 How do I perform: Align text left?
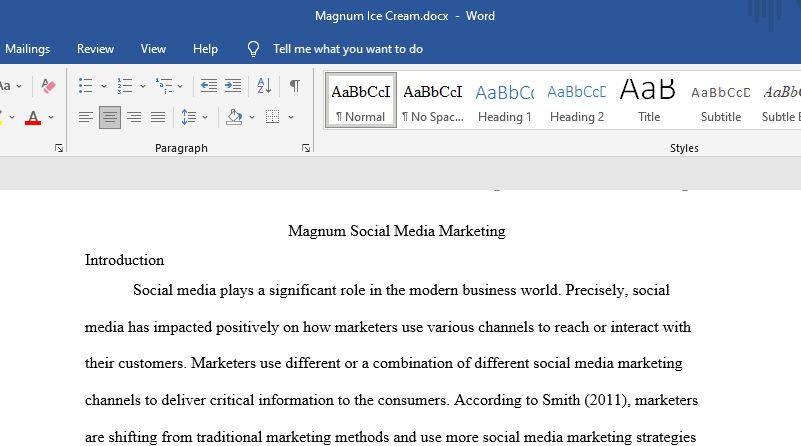point(85,118)
